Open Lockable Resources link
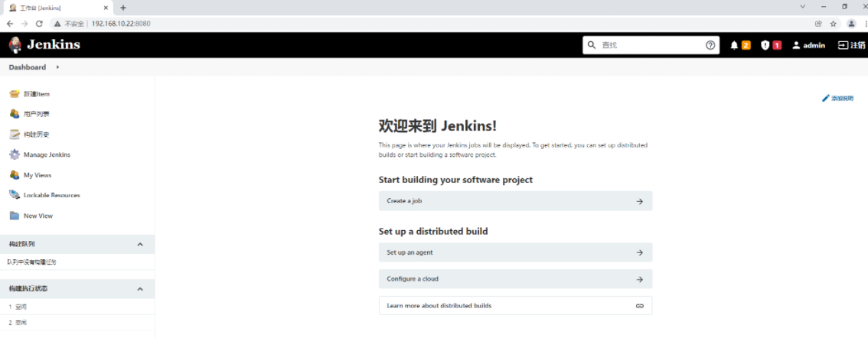This screenshot has height=338, width=868. coord(52,195)
